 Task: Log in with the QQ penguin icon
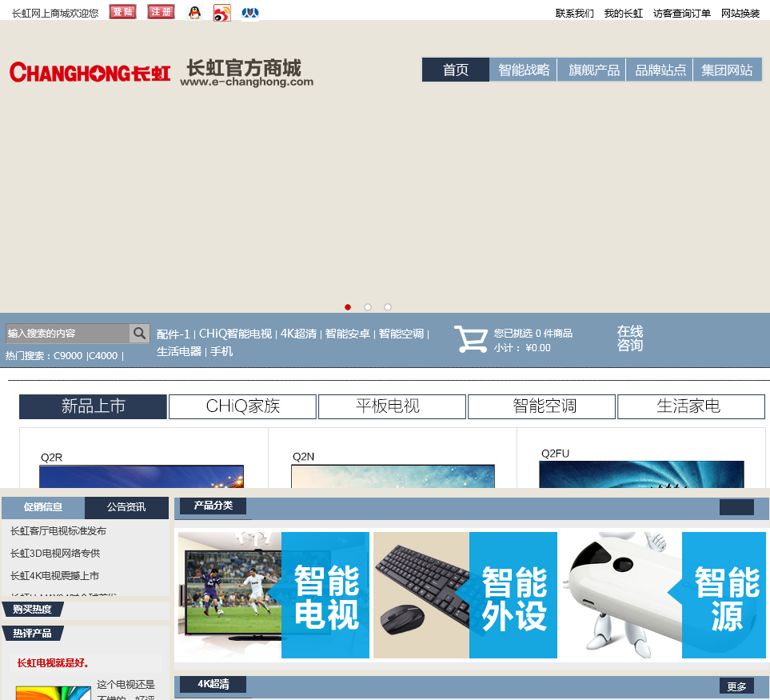click(195, 13)
